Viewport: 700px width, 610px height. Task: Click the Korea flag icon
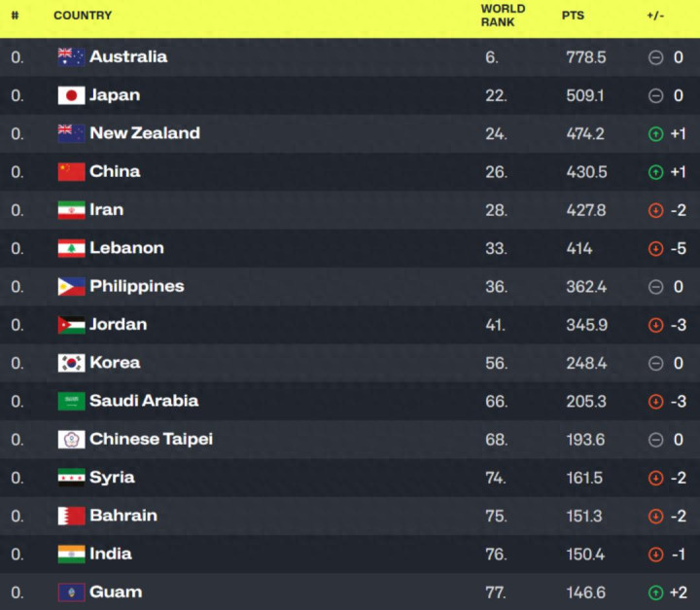(x=71, y=363)
